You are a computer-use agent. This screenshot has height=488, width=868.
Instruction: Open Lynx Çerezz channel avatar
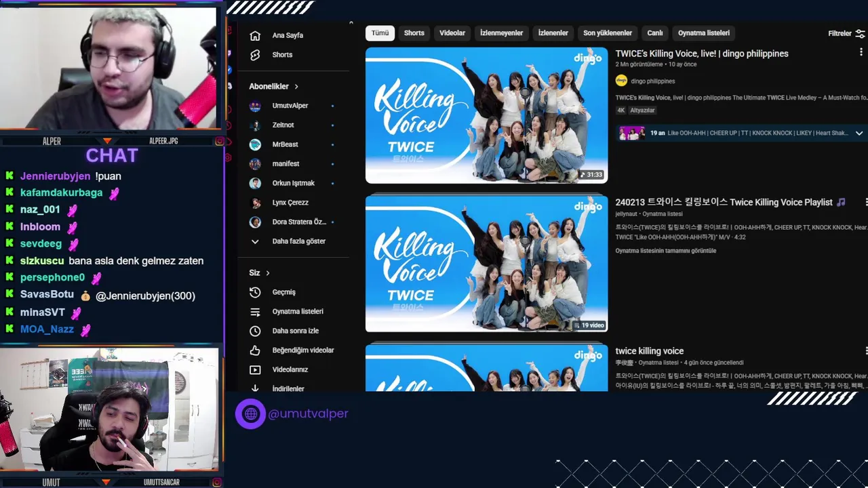coord(255,203)
